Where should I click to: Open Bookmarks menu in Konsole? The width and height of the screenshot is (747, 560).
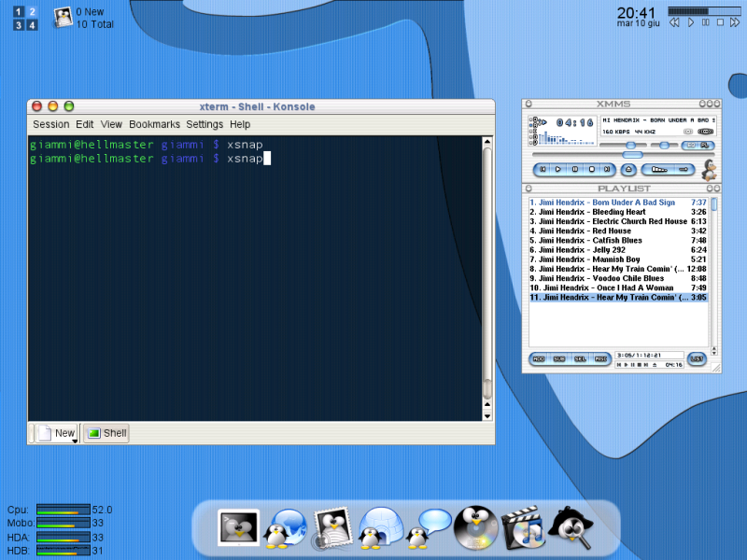[154, 124]
